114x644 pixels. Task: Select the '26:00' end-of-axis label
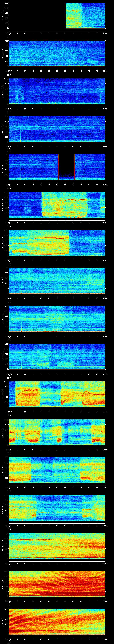(105, 639)
